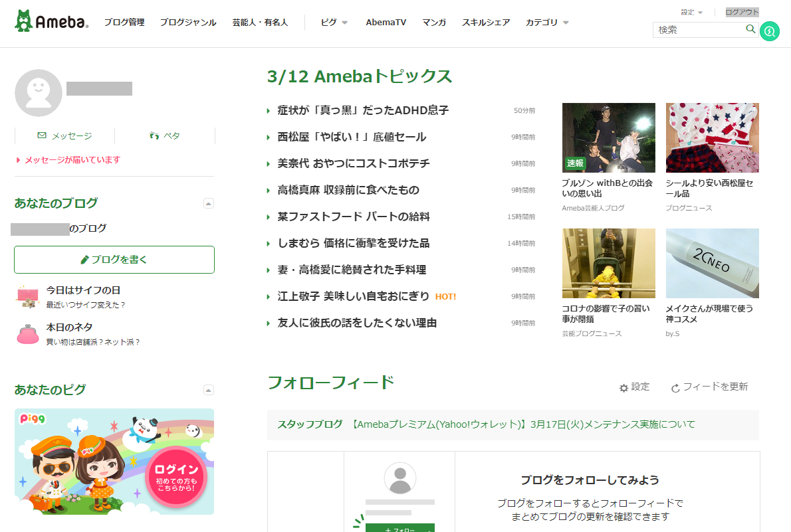Open 芸能人・有名人 in the navigation
Image resolution: width=791 pixels, height=532 pixels.
pyautogui.click(x=260, y=22)
